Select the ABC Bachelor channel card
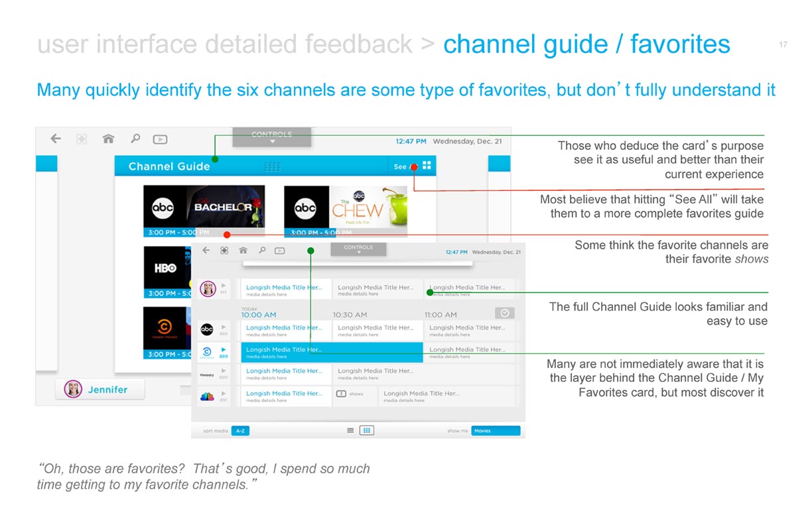This screenshot has width=812, height=525. 204,211
